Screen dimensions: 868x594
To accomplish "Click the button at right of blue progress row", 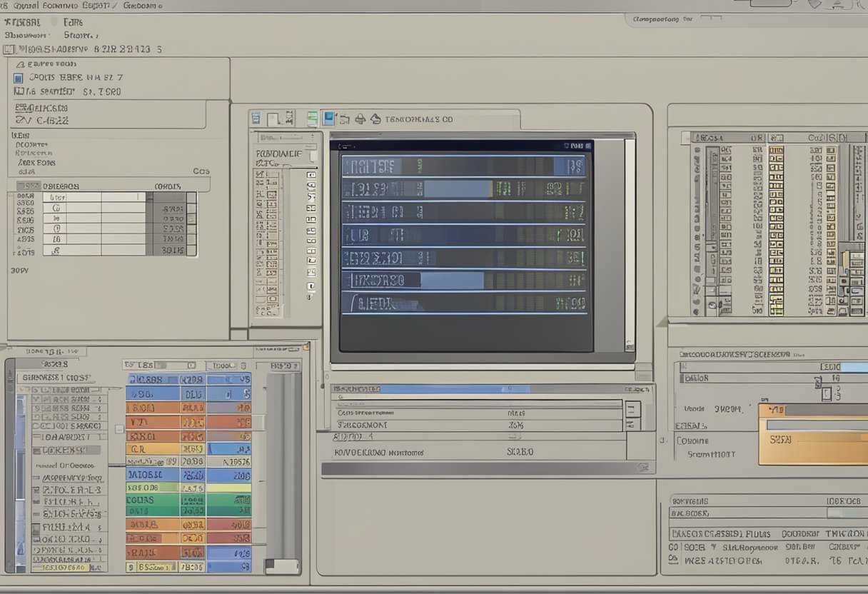I will [x=632, y=409].
